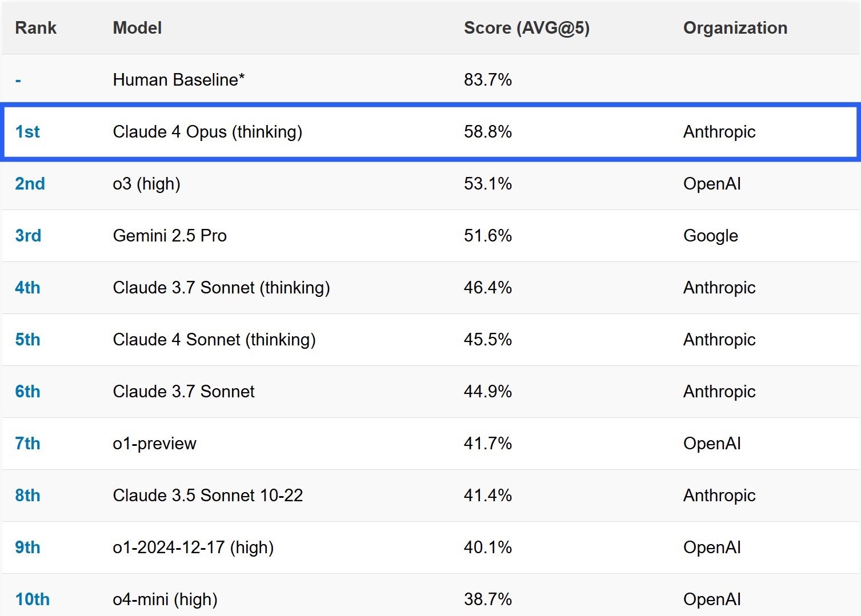
Task: Open the 1st rank link
Action: [27, 132]
